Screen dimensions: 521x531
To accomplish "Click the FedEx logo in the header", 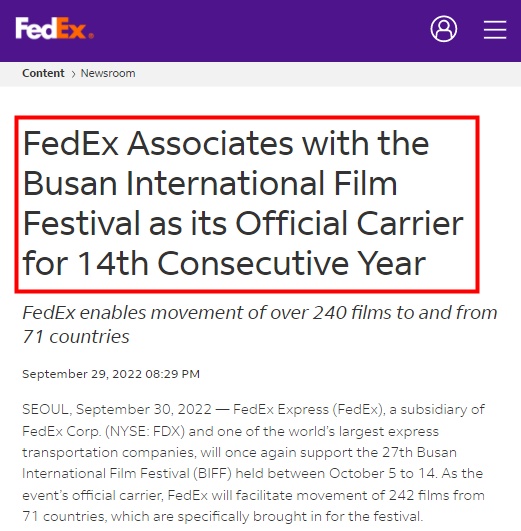I will [x=55, y=28].
